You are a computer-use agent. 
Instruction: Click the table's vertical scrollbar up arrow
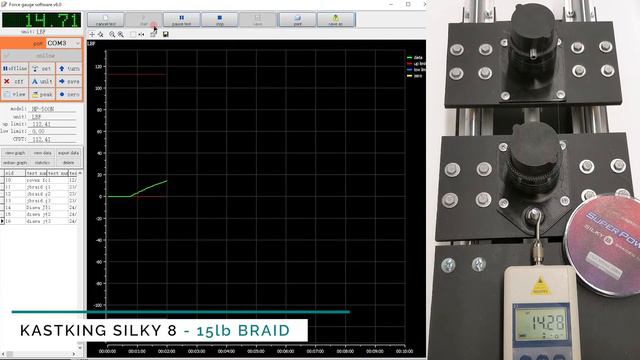(x=80, y=173)
